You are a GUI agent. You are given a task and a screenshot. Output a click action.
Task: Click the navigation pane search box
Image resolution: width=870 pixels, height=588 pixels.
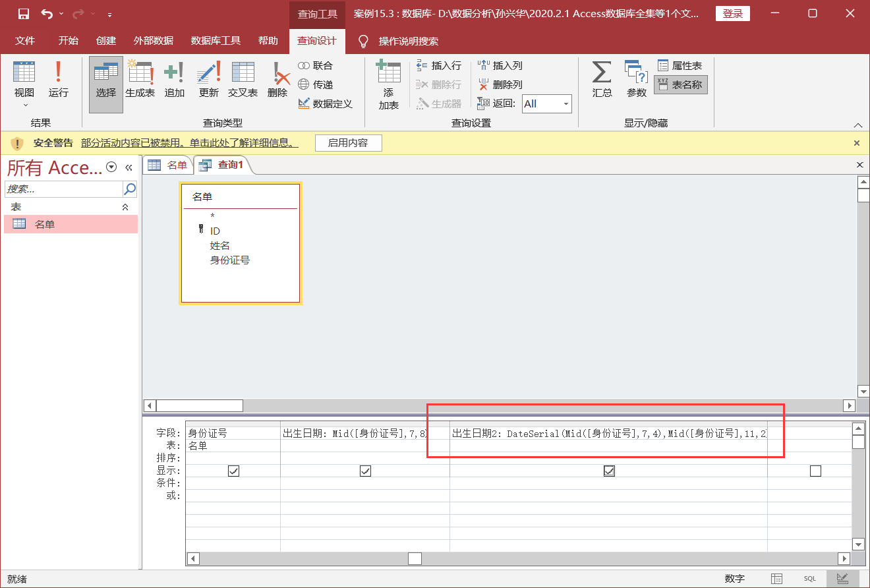pos(64,189)
